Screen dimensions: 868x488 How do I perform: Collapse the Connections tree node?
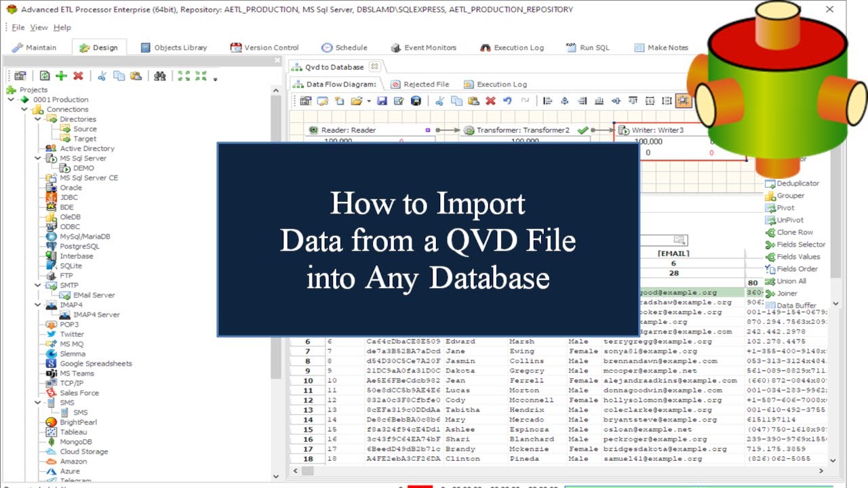(24, 109)
